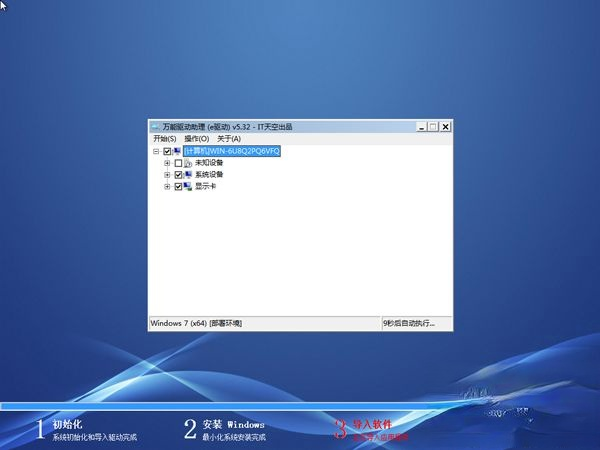This screenshot has height=450, width=600.
Task: Select the [计算机]WIN-6U8Q2PQ6VFQ tree row
Action: (x=232, y=151)
